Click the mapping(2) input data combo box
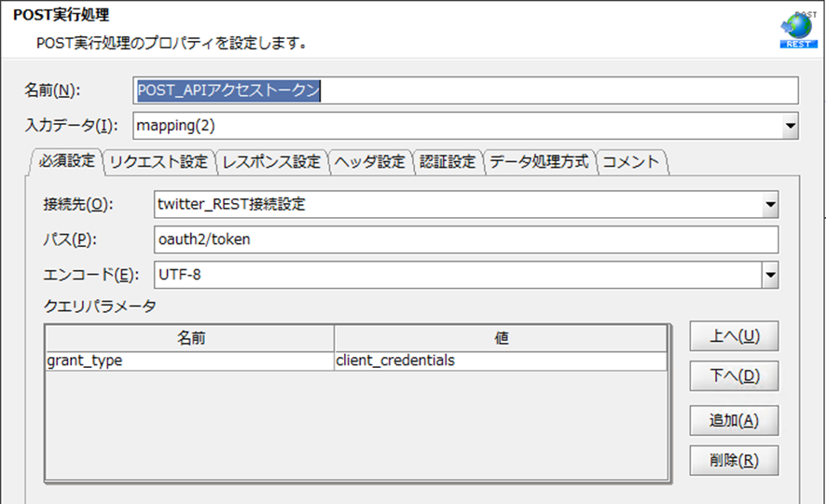This screenshot has height=504, width=826. (x=466, y=126)
